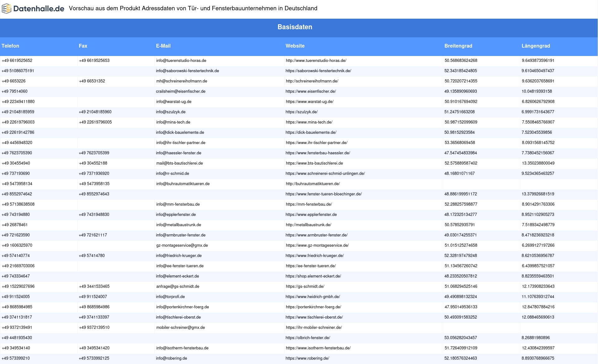This screenshot has height=364, width=598.
Task: Open https://www.heidrich-gmbh.de/ website
Action: point(313,297)
